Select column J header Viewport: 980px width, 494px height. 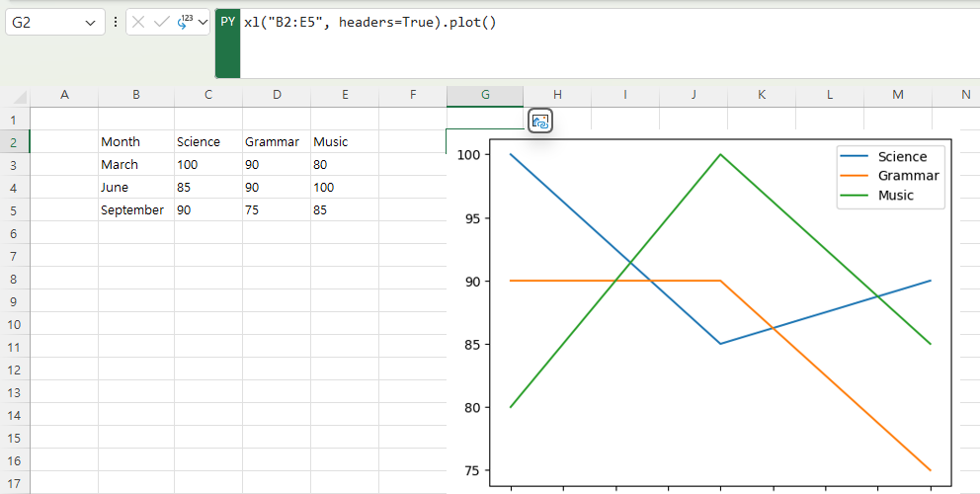click(x=694, y=95)
